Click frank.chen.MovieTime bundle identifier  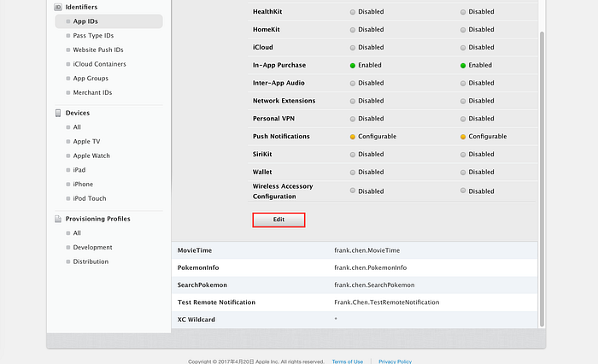[366, 250]
